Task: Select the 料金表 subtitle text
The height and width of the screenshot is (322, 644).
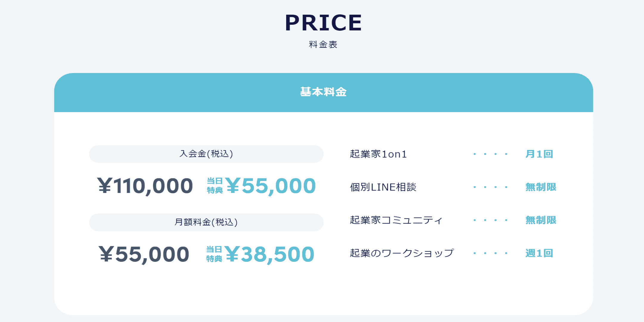Action: 323,44
